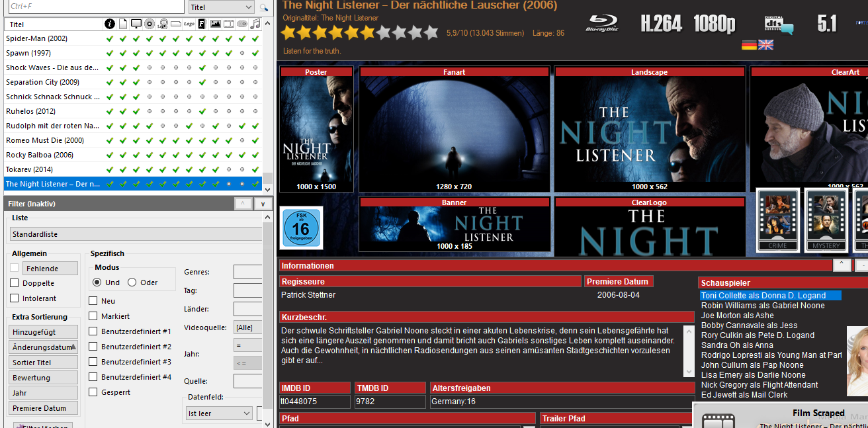Open the Banner image thumbnail
The height and width of the screenshot is (428, 868).
point(454,224)
